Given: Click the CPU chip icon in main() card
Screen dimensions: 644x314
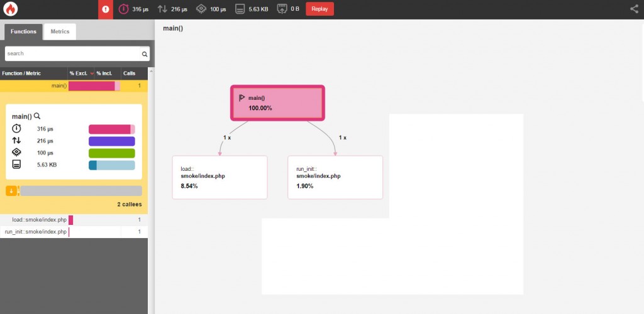Looking at the screenshot, I should [16, 153].
